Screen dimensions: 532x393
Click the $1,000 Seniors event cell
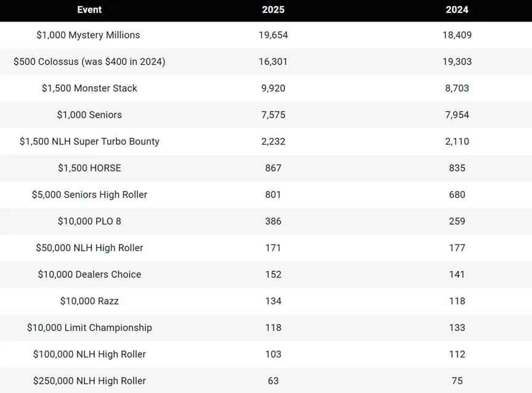89,115
